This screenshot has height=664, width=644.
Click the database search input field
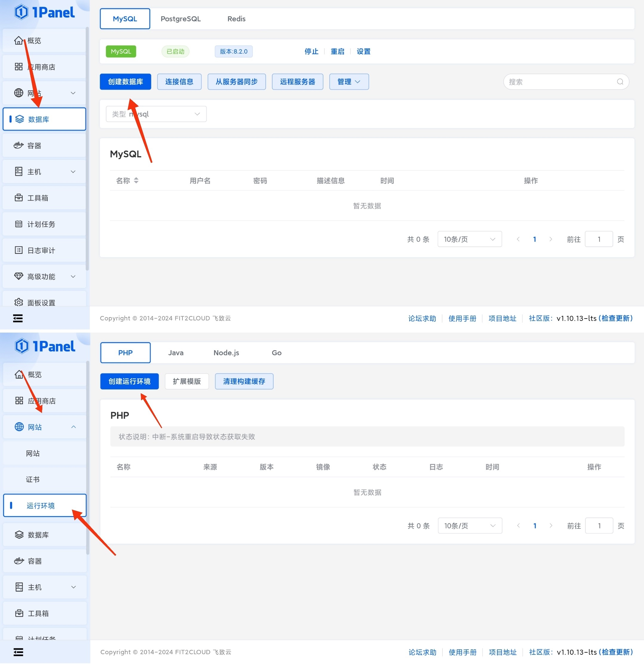559,82
